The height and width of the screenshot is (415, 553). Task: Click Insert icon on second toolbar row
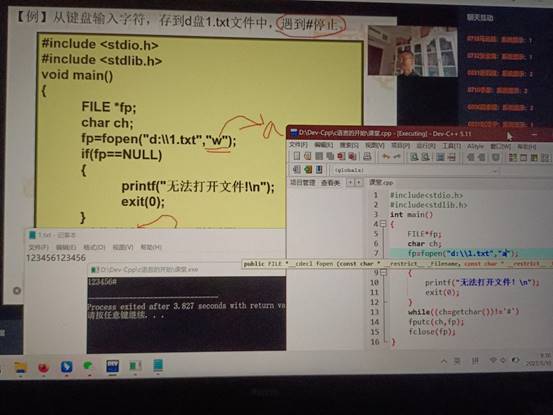click(x=297, y=170)
